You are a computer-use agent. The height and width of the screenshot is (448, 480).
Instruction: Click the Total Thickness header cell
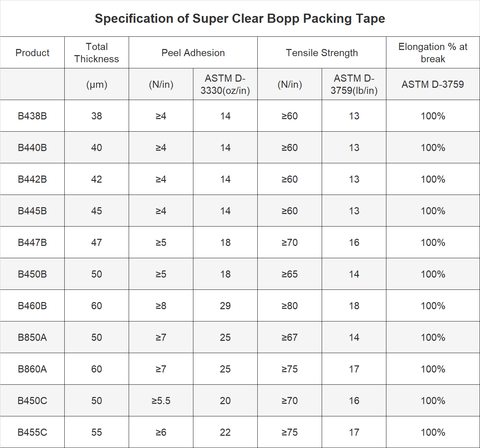point(97,53)
